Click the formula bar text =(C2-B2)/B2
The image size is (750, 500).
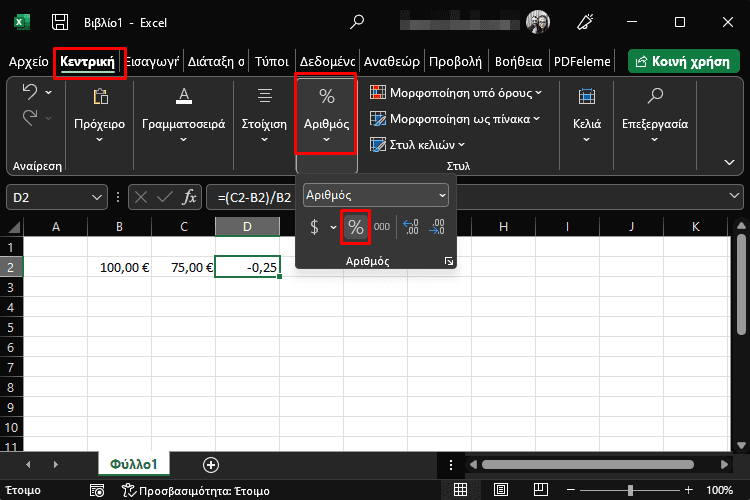(254, 198)
